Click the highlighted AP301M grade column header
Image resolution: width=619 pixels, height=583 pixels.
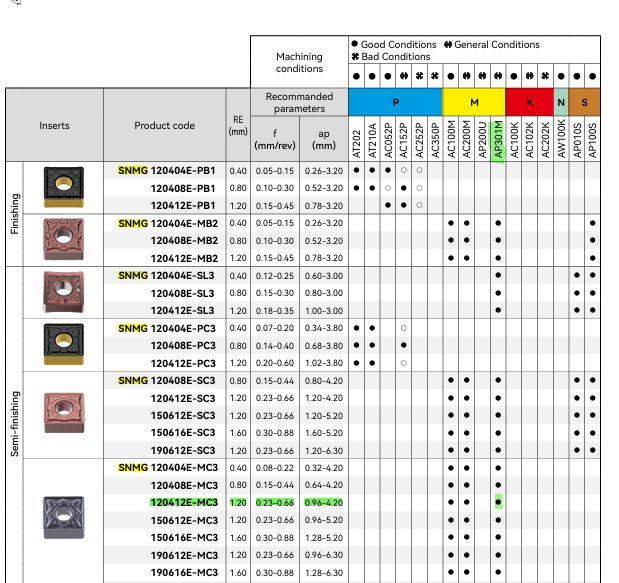pyautogui.click(x=498, y=139)
